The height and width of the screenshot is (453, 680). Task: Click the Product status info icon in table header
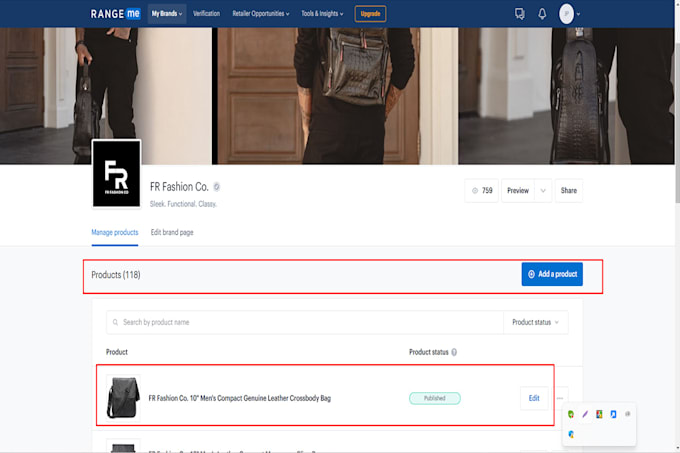(454, 352)
